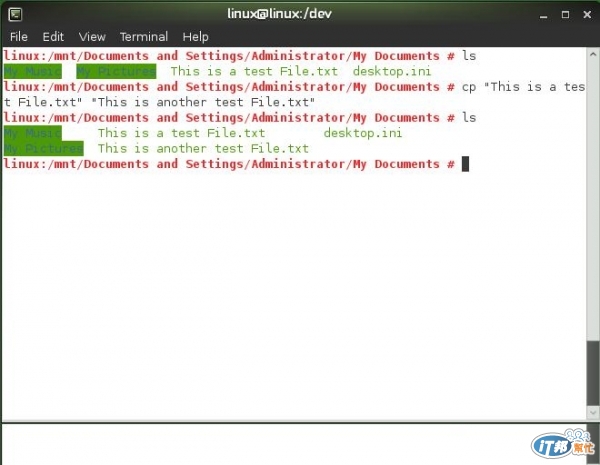Click the vertical scrollbar thumb
Screen dimensions: 600x465
[x=593, y=373]
